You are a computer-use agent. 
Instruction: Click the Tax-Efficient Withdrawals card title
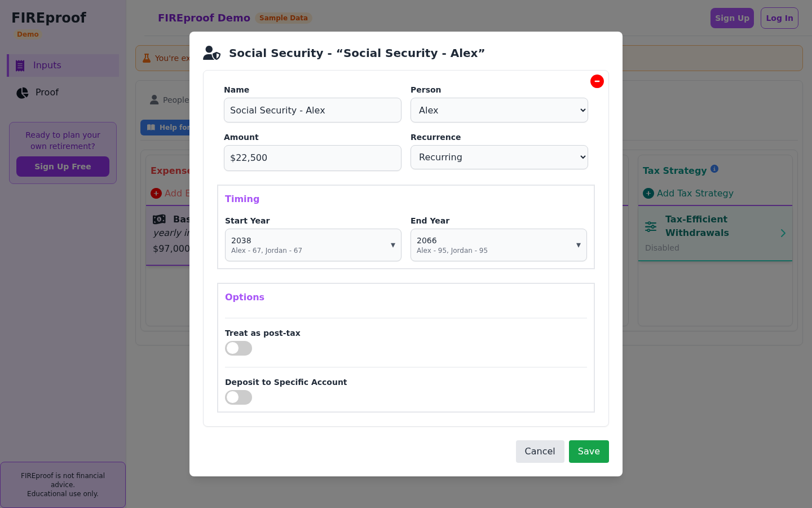point(697,226)
